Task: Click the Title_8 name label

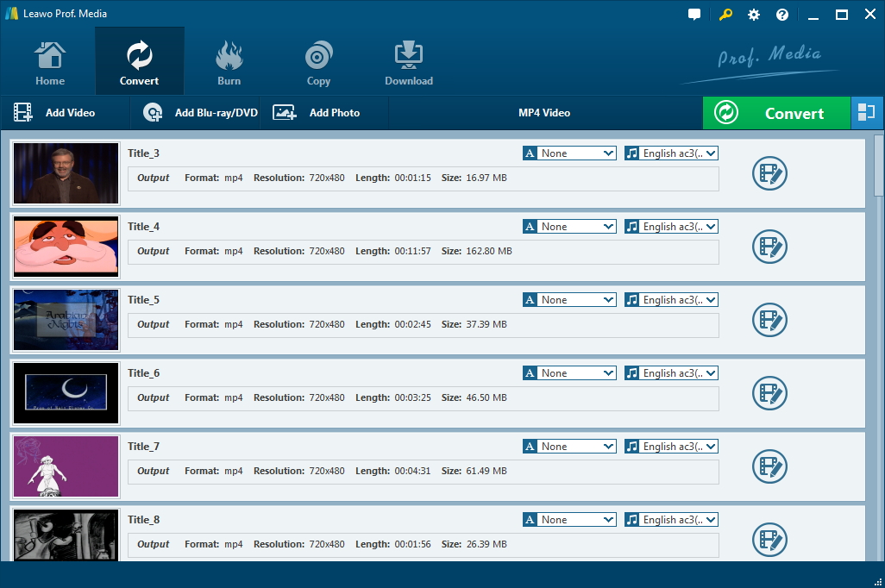Action: coord(143,520)
